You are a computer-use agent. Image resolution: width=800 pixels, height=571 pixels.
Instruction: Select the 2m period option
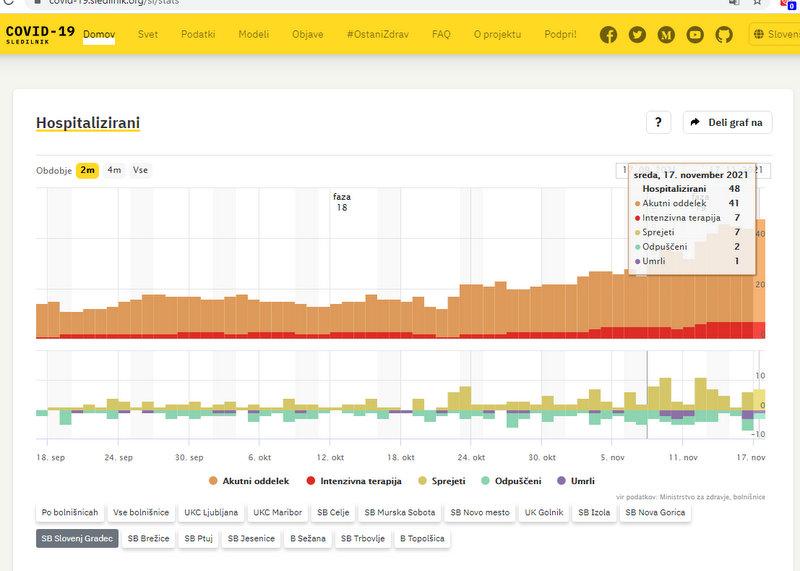tap(88, 170)
